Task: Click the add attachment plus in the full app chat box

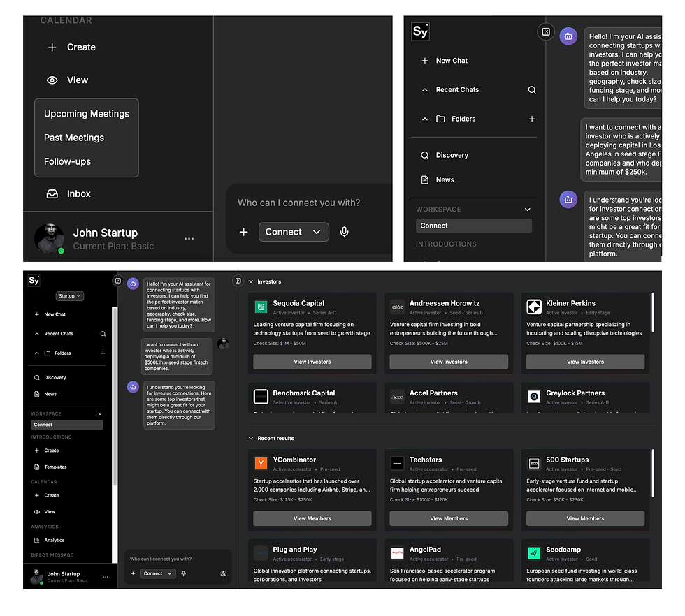Action: point(133,574)
